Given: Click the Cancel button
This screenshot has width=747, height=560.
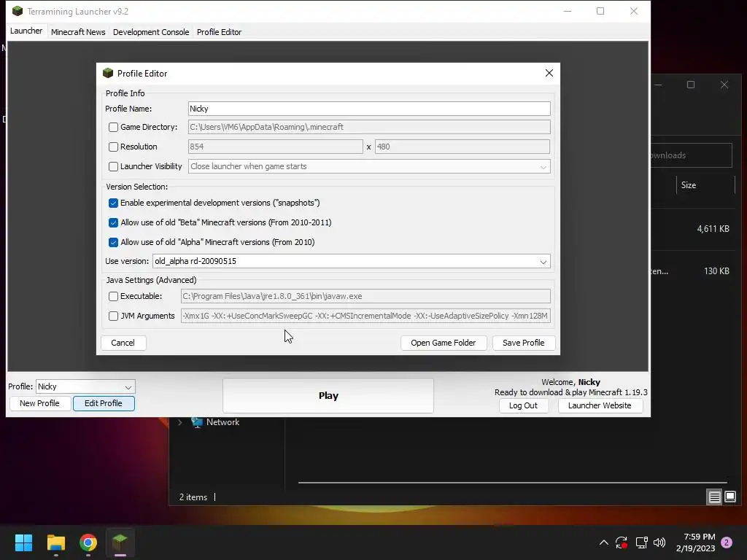Looking at the screenshot, I should pos(123,343).
